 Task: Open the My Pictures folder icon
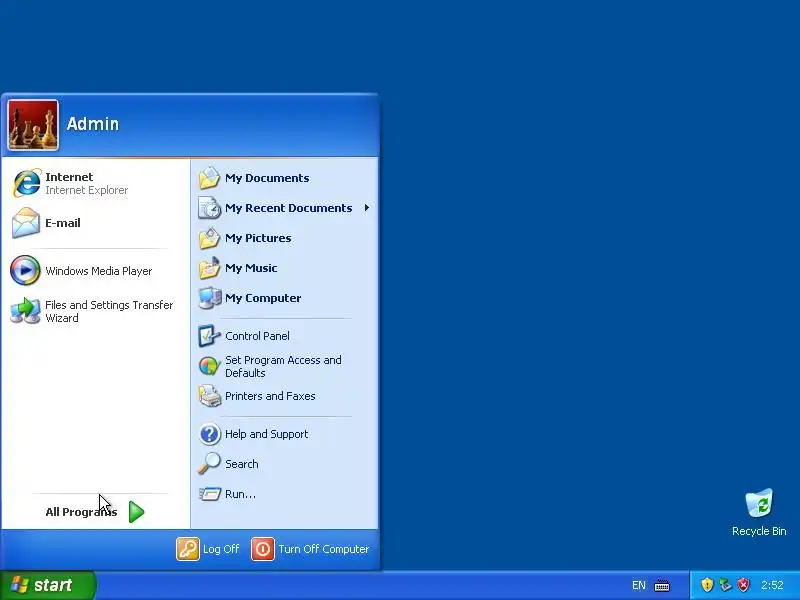click(209, 238)
